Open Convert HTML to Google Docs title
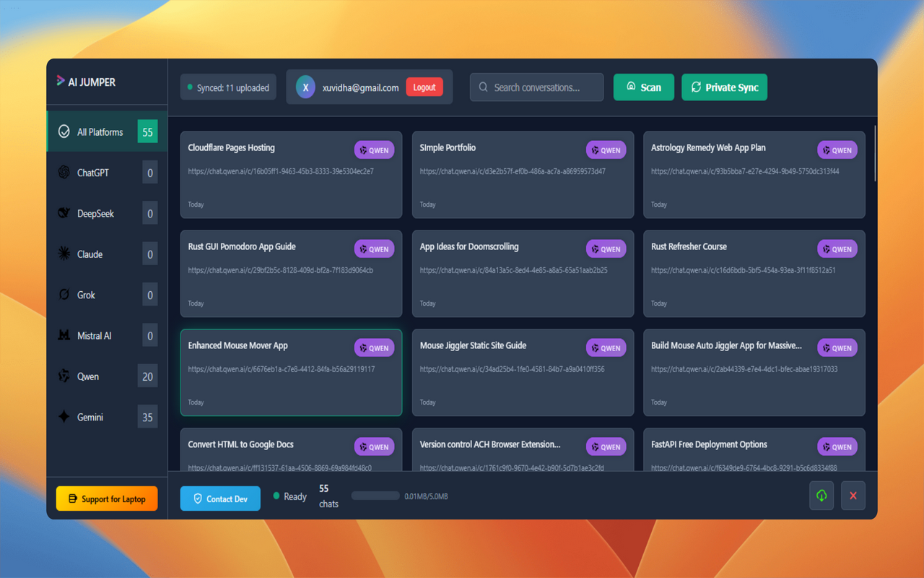Screen dimensions: 924x578 coord(241,444)
